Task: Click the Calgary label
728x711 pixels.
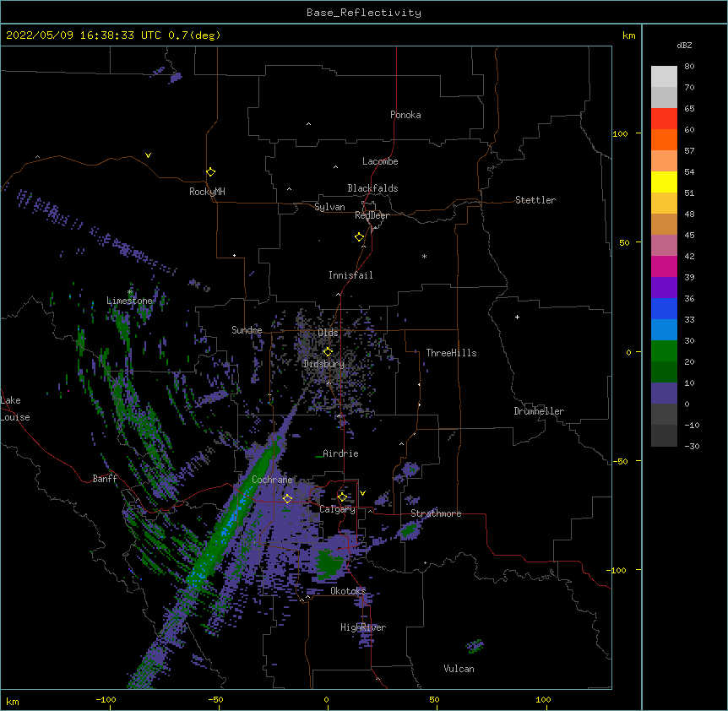Action: pos(337,509)
